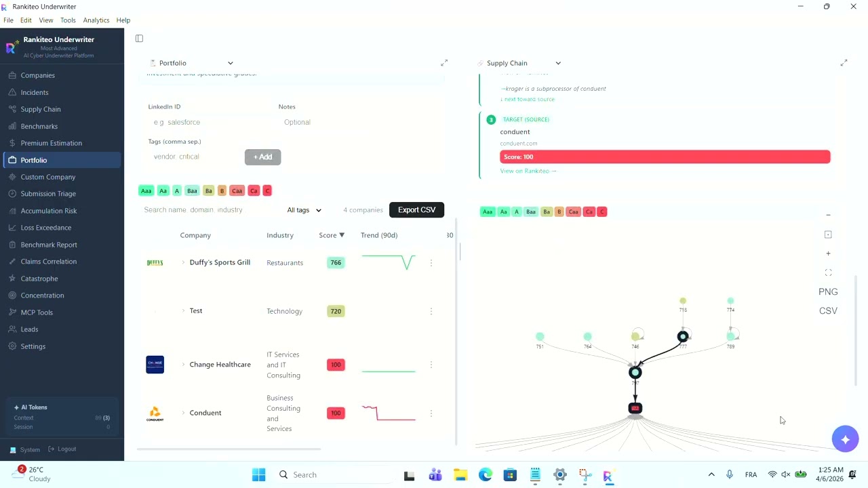The image size is (868, 488).
Task: Open row menu for Conduent
Action: [431, 413]
